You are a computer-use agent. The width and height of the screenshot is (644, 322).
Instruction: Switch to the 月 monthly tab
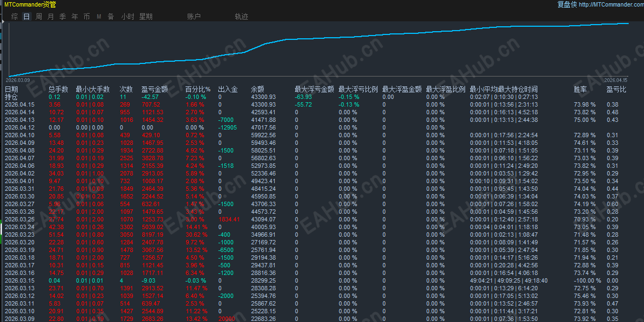click(50, 16)
